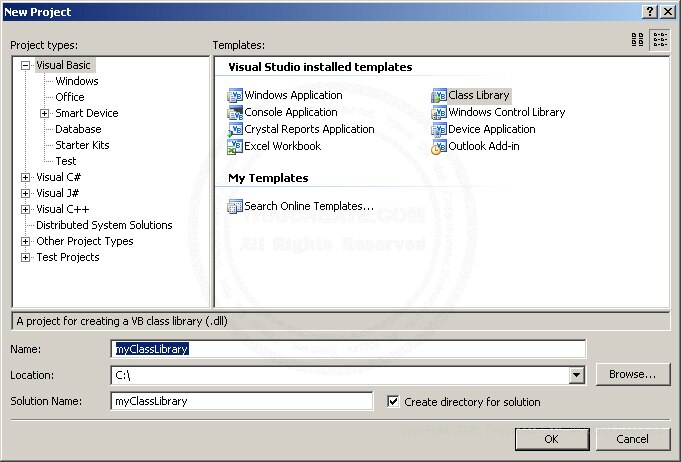681x462 pixels.
Task: Select Test under Visual Basic
Action: (x=66, y=161)
